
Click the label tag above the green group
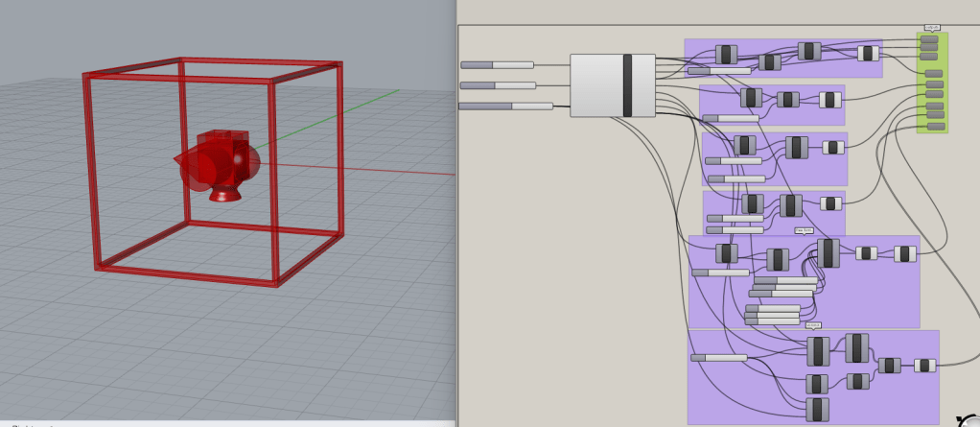point(932,28)
